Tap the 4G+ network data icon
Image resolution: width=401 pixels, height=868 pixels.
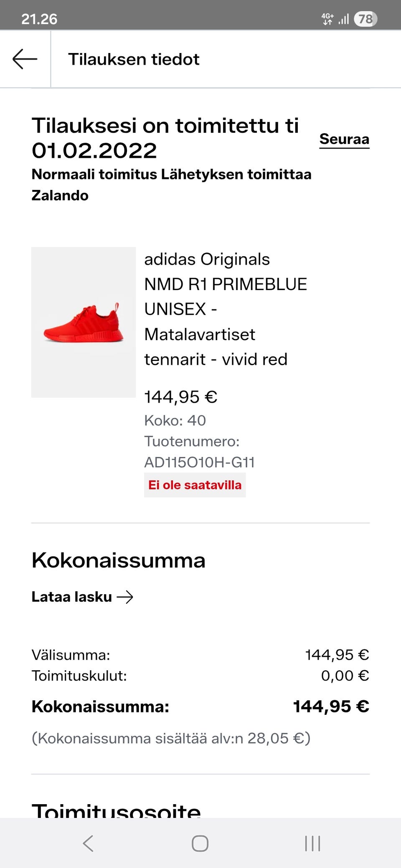pos(327,19)
